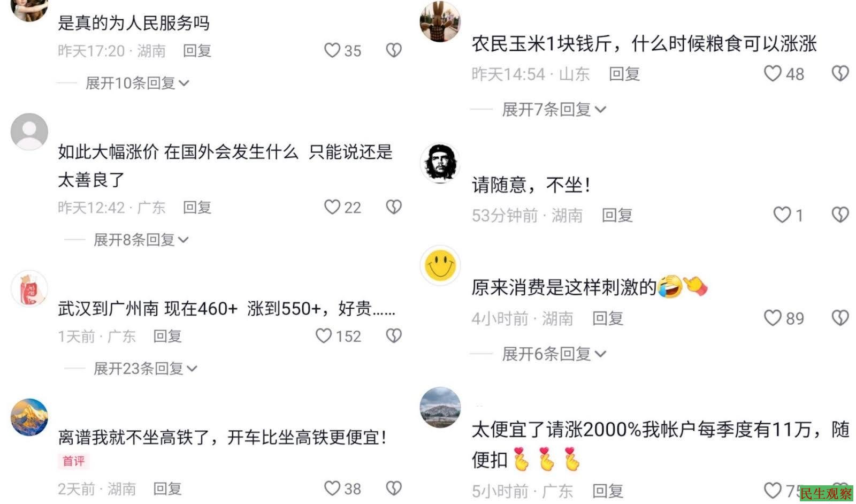Open the mountain sunset avatar profile

29,417
